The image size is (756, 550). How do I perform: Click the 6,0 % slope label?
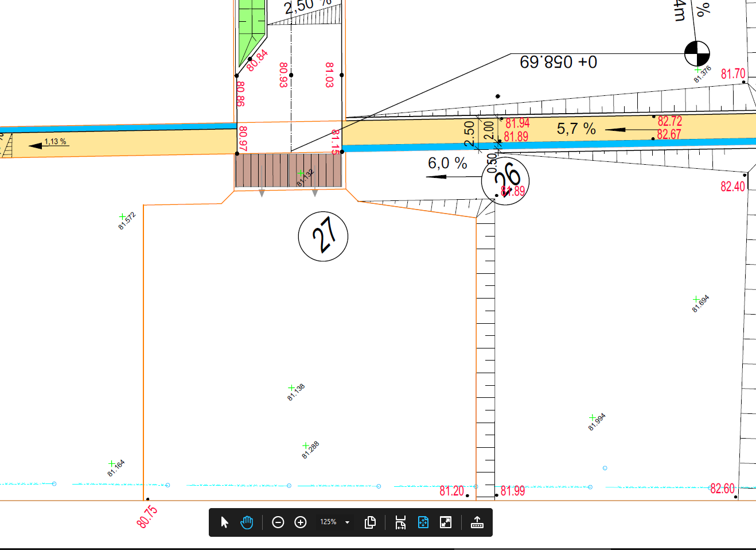point(447,164)
